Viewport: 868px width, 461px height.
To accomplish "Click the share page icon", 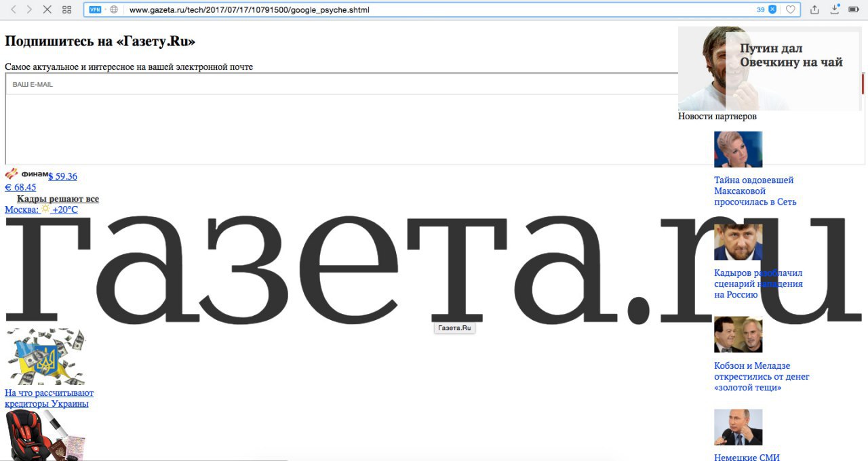I will tap(814, 9).
